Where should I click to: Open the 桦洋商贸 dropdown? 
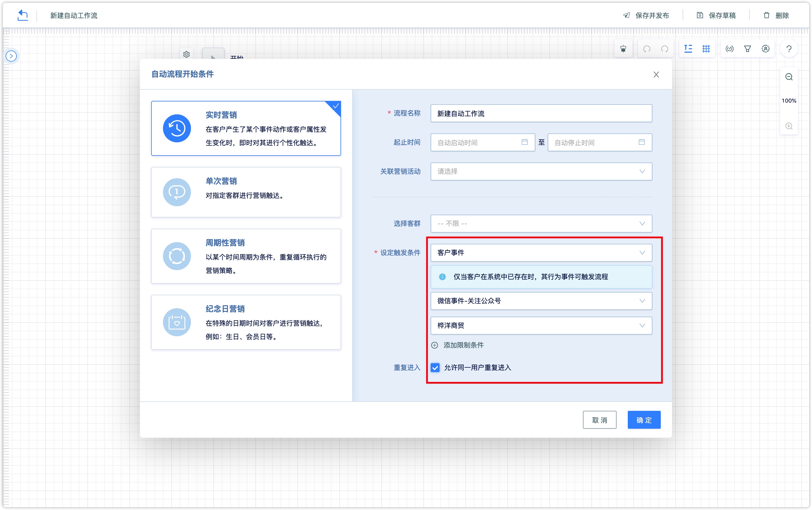tap(541, 326)
